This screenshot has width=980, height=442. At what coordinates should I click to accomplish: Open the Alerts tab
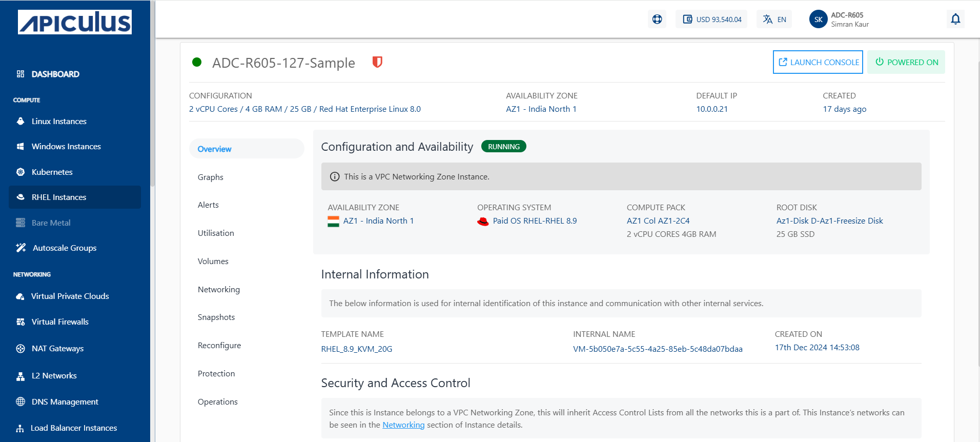pos(208,205)
